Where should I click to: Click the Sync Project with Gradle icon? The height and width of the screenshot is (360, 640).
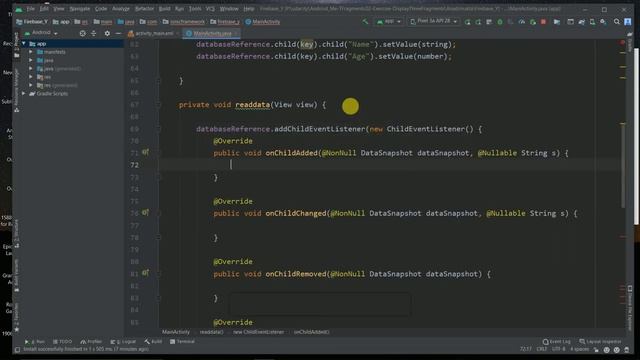[x=582, y=22]
